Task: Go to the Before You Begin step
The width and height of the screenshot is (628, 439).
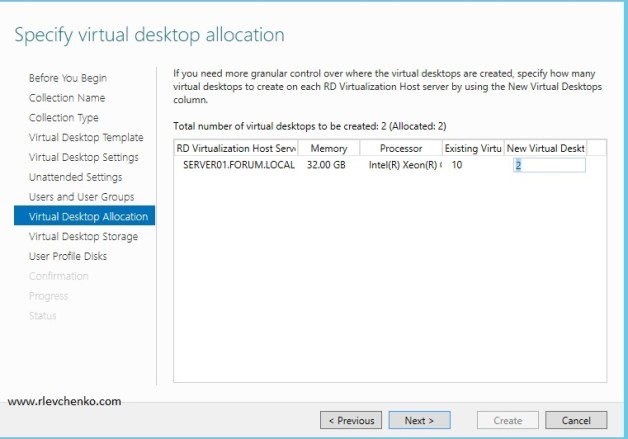Action: point(68,78)
